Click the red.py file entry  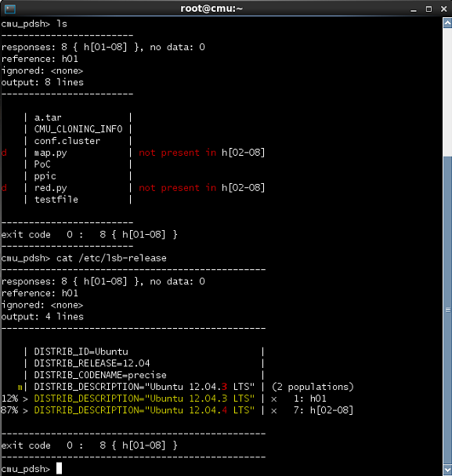(50, 188)
